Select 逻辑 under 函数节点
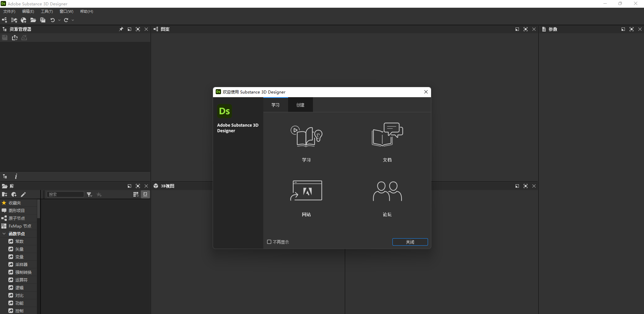644x314 pixels. (x=19, y=288)
